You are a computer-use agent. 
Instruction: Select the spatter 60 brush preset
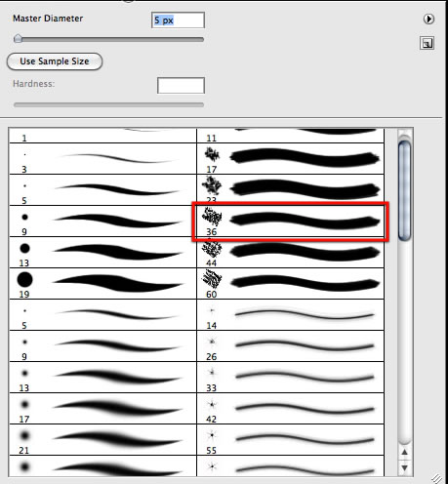[x=290, y=283]
